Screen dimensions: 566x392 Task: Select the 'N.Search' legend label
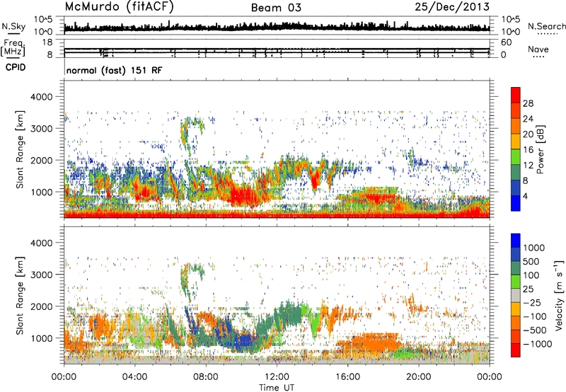pos(547,26)
